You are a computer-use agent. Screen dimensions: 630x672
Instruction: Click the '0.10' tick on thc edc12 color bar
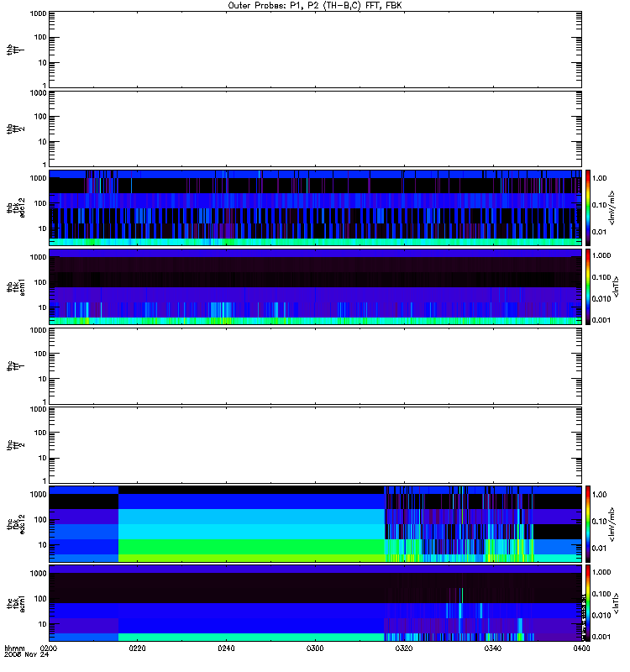click(600, 521)
